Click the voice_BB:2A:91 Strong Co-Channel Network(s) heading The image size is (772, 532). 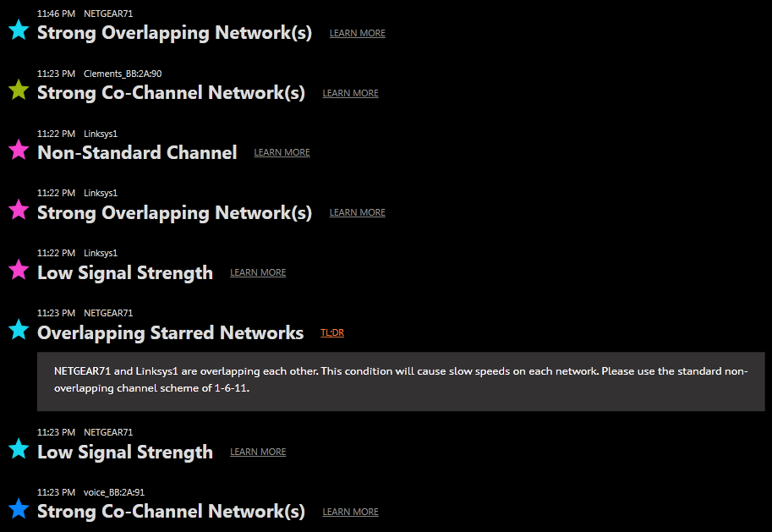pyautogui.click(x=171, y=512)
